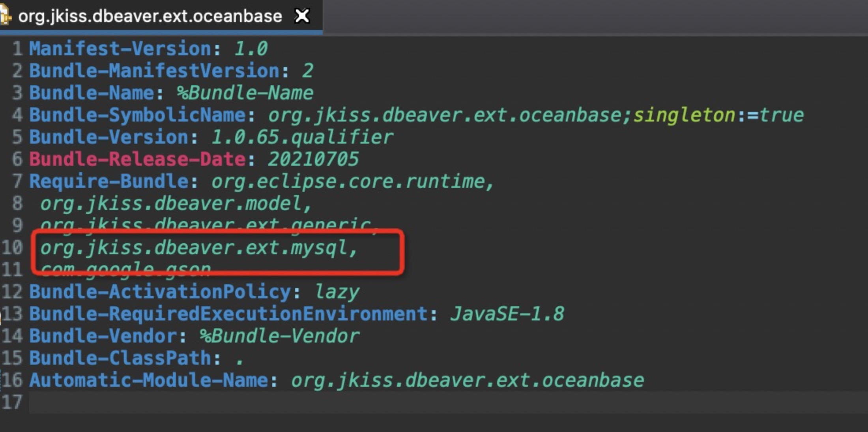The height and width of the screenshot is (432, 868).
Task: Place cursor on empty line 17
Action: [448, 403]
